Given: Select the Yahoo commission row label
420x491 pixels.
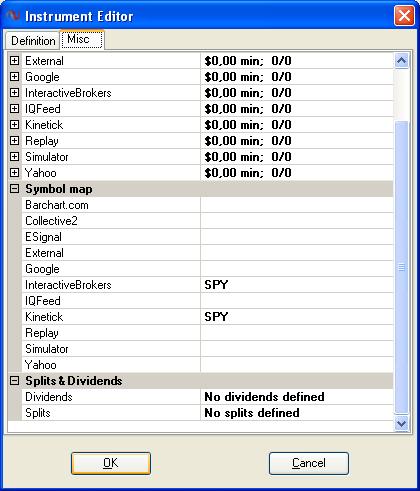Looking at the screenshot, I should click(x=40, y=173).
